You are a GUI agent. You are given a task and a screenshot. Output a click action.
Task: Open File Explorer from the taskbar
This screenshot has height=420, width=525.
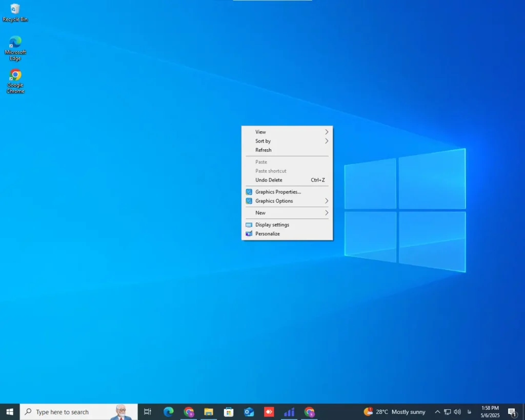pyautogui.click(x=209, y=412)
